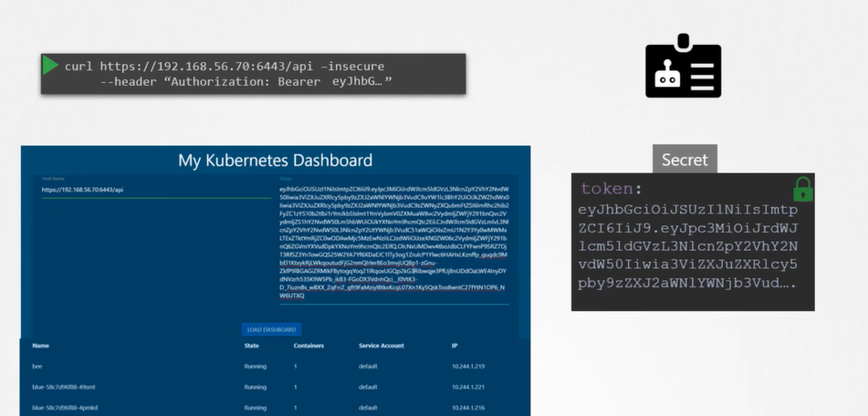Viewport: 868px width, 416px height.
Task: Click the curl command text line
Action: tap(225, 67)
